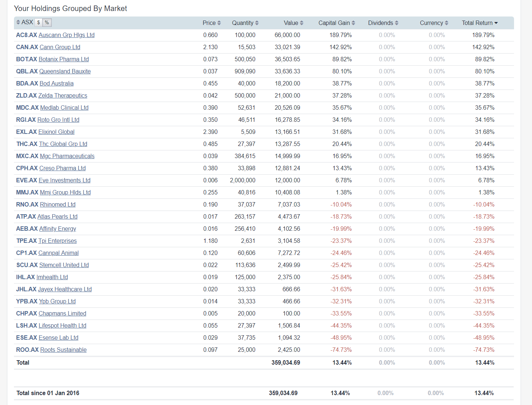Open the Ypb Group Ltd holding
The height and width of the screenshot is (405, 532).
click(57, 301)
